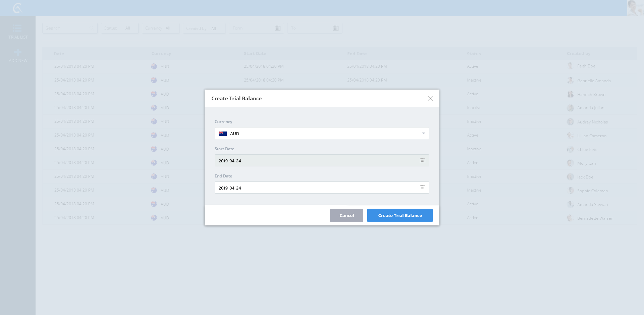The image size is (644, 315).
Task: Open the To date filter calendar icon
Action: [x=335, y=29]
